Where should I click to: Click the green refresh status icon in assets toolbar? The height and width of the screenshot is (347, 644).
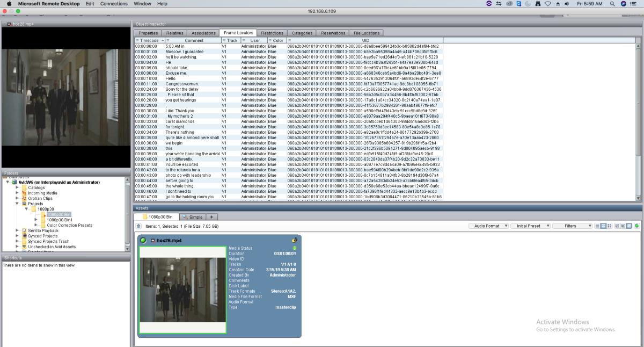pyautogui.click(x=637, y=226)
